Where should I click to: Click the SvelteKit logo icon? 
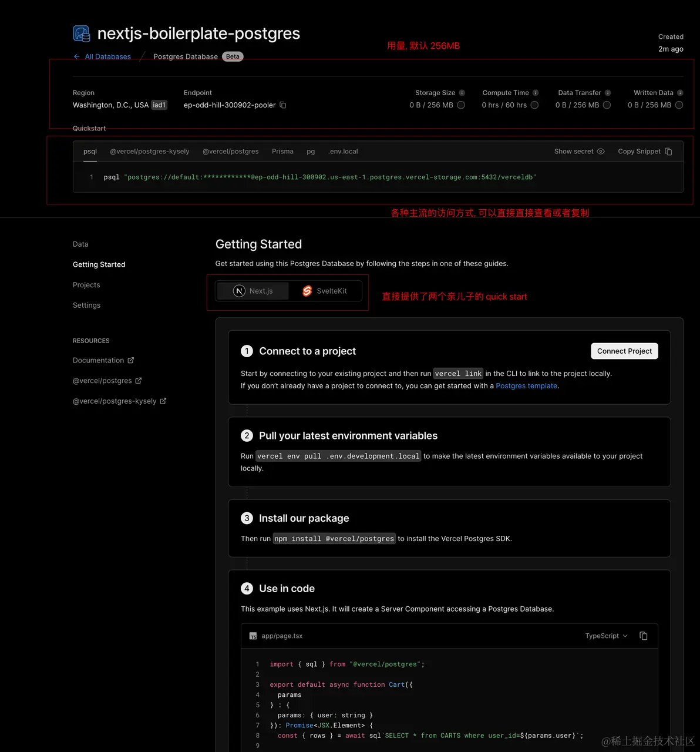(307, 291)
